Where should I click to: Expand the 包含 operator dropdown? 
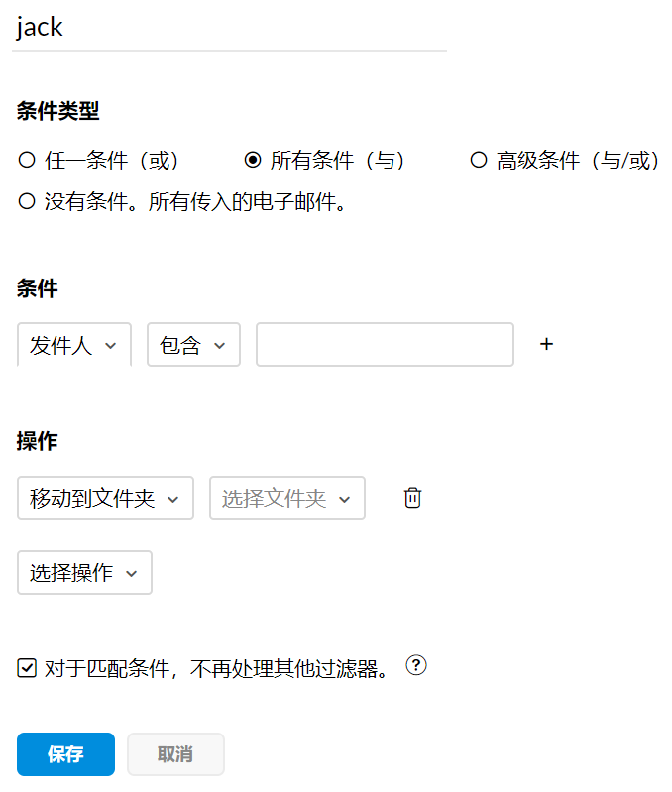coord(193,345)
